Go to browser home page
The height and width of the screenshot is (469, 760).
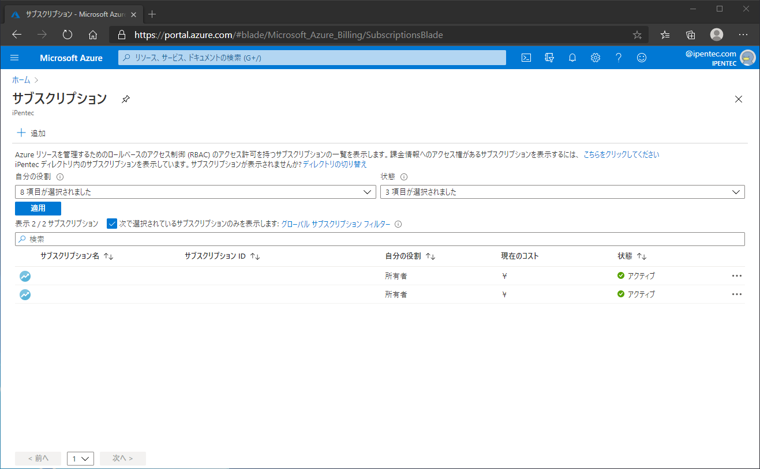93,34
